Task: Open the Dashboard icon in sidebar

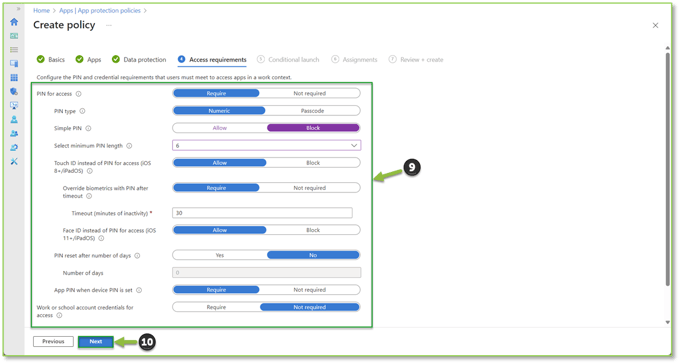Action: (x=14, y=36)
